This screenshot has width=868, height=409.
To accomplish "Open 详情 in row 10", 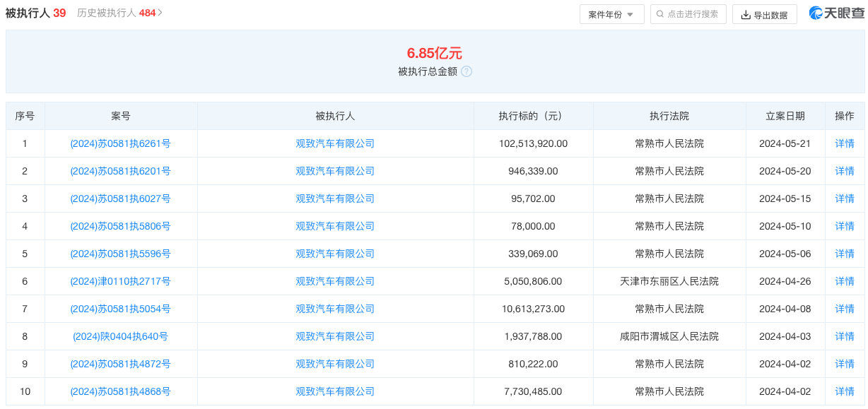I will [845, 391].
